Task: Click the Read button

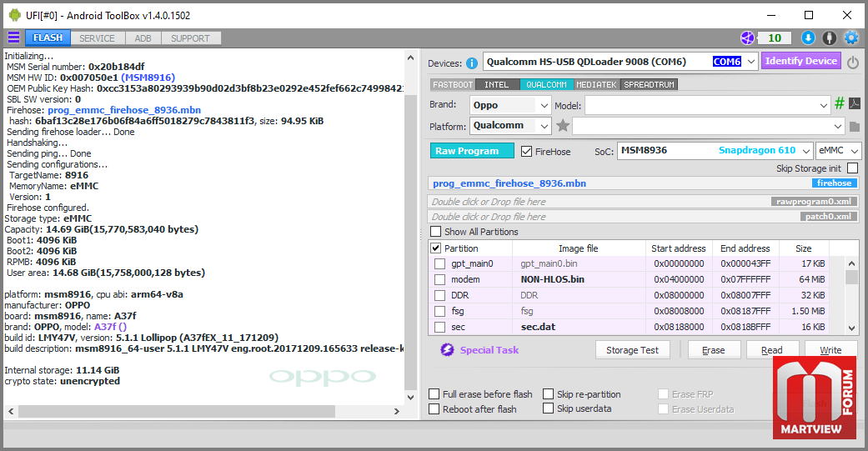Action: (771, 350)
